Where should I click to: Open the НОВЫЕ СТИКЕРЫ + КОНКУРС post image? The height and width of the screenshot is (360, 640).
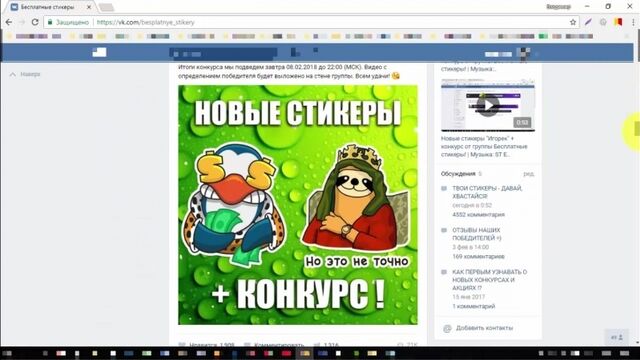(298, 205)
